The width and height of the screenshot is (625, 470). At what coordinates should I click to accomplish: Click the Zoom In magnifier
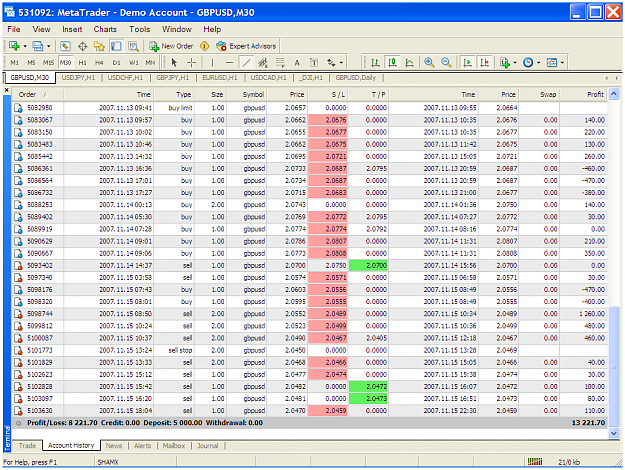[x=429, y=63]
